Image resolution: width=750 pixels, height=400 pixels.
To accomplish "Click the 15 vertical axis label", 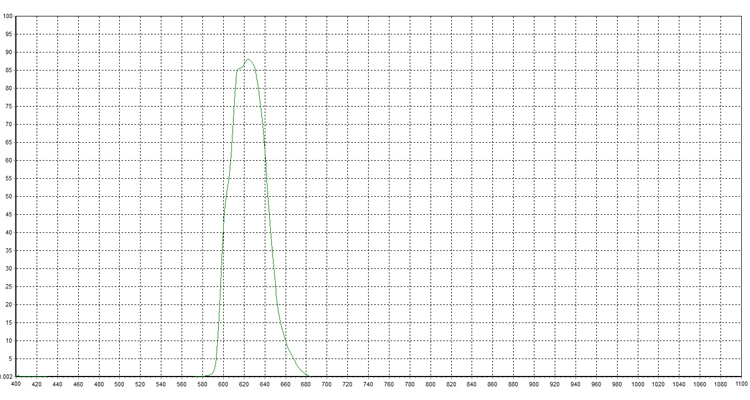I will point(9,322).
